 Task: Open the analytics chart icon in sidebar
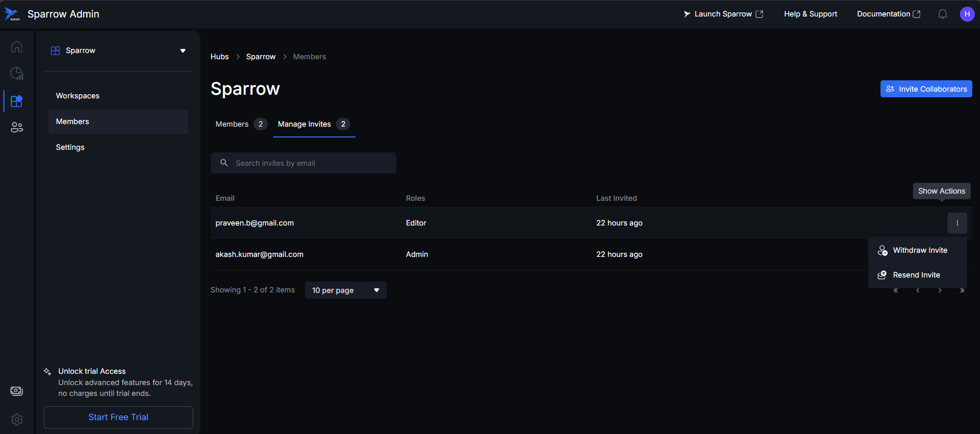pos(17,74)
